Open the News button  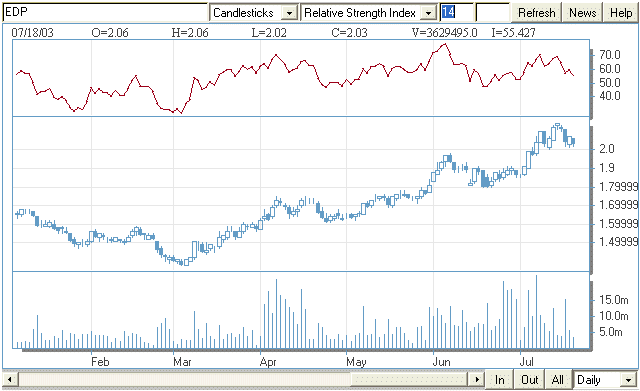(582, 13)
